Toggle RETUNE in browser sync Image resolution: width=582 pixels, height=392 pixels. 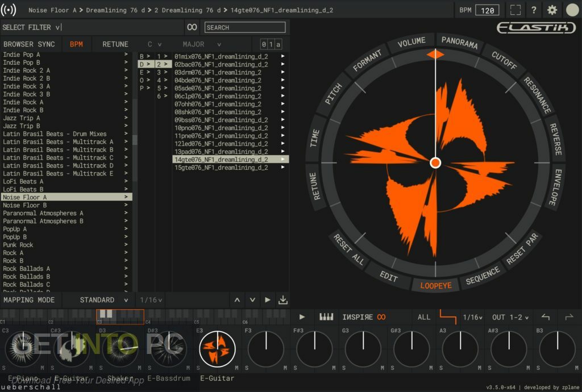(x=115, y=44)
